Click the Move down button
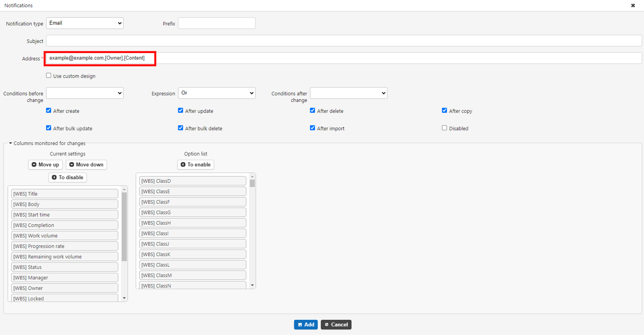The height and width of the screenshot is (335, 644). point(86,164)
